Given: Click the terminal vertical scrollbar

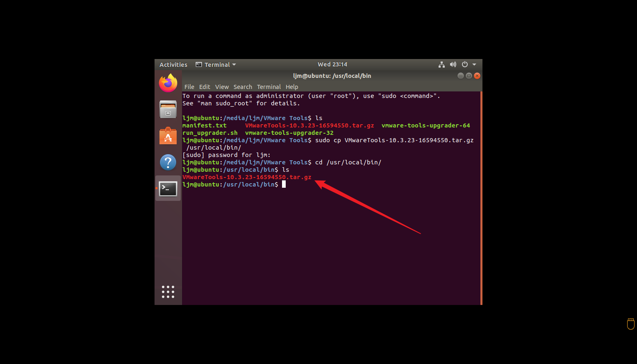Looking at the screenshot, I should coord(481,198).
